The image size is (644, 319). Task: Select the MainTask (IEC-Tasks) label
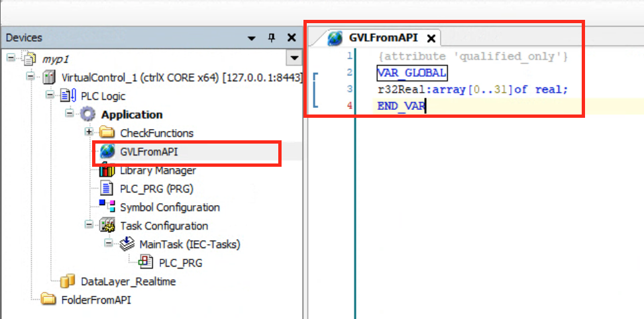(x=189, y=245)
